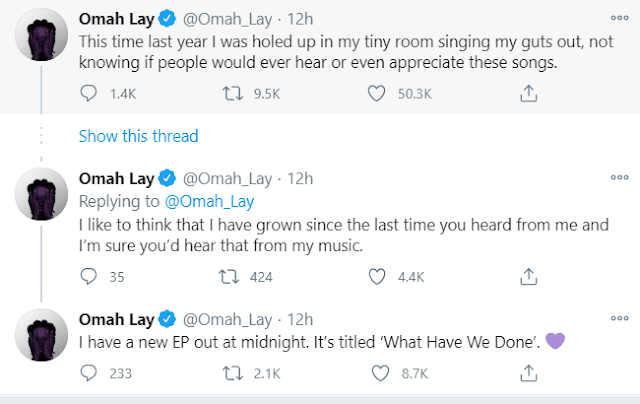Click Omah Lay avatar on EP tweet
640x404 pixels.
coord(40,337)
